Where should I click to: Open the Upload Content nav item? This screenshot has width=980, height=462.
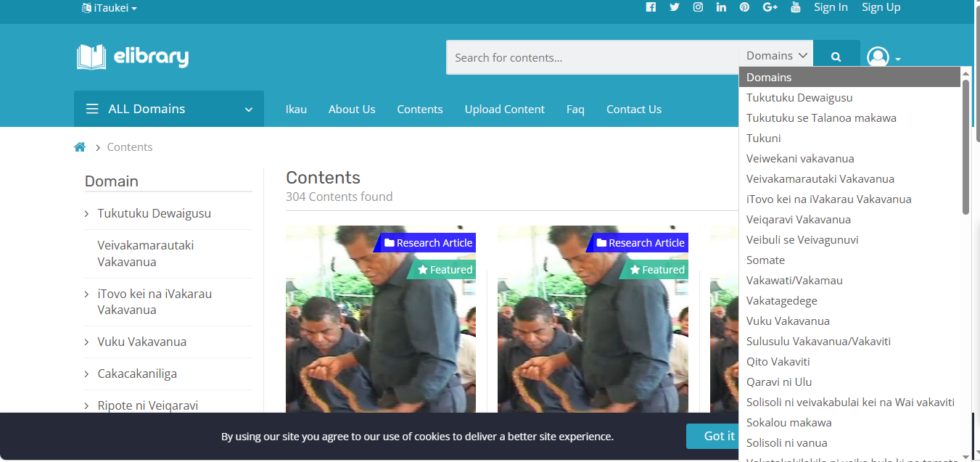[x=505, y=110]
